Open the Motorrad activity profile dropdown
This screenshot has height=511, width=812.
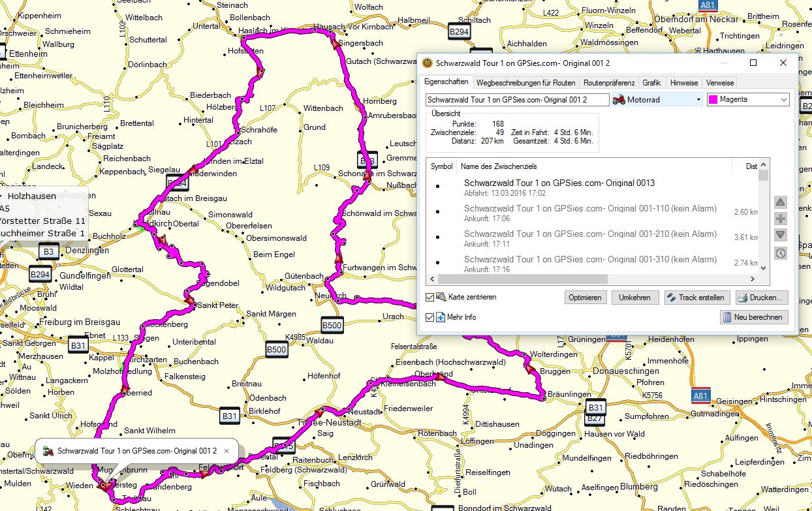point(657,100)
